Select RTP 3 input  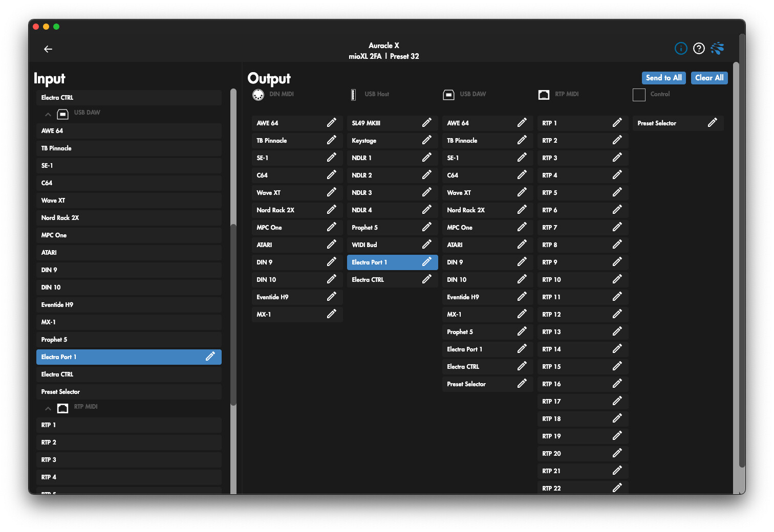coord(129,460)
